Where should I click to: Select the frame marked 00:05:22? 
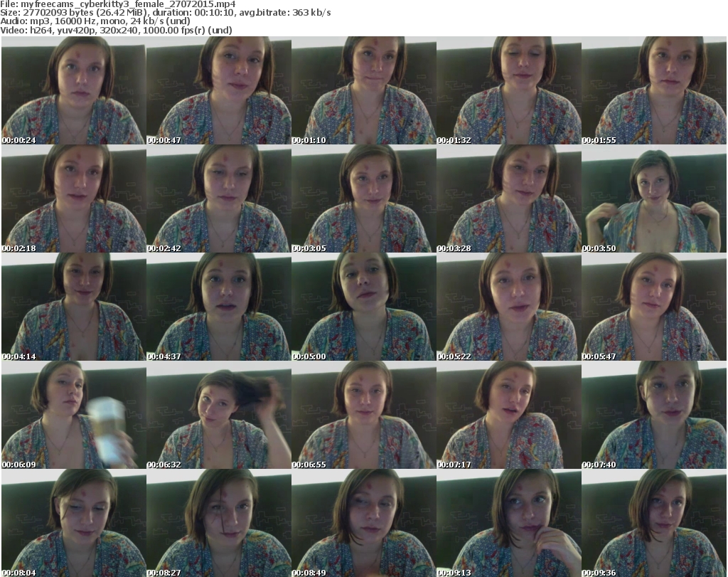point(509,307)
